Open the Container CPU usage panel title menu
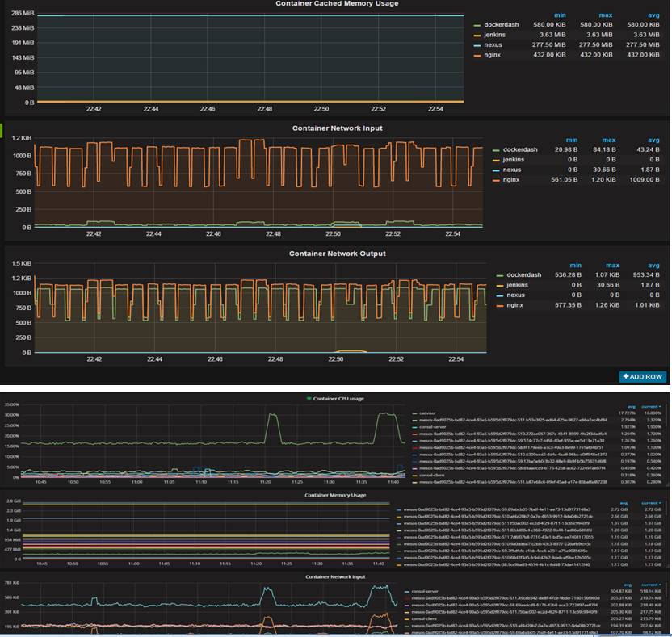This screenshot has width=672, height=637. [338, 398]
